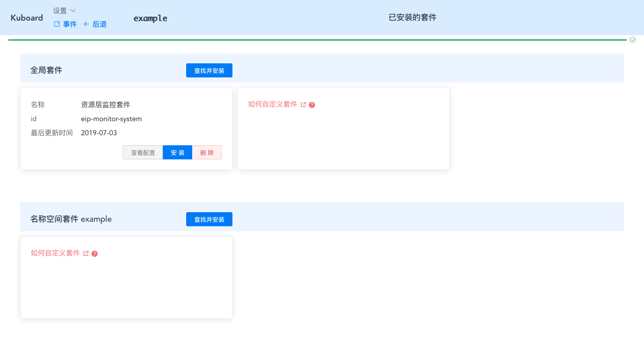This screenshot has width=644, height=362.
Task: Click the external-link icon in namespace custom package card
Action: 86,253
